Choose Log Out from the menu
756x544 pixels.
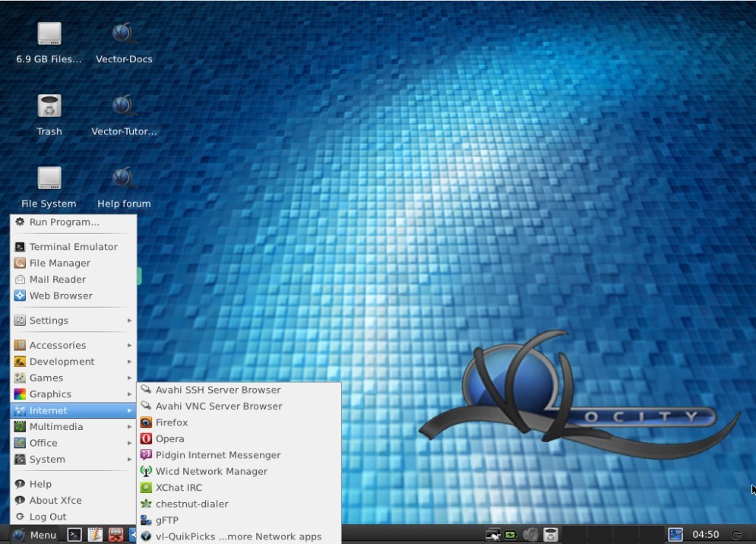pyautogui.click(x=73, y=517)
